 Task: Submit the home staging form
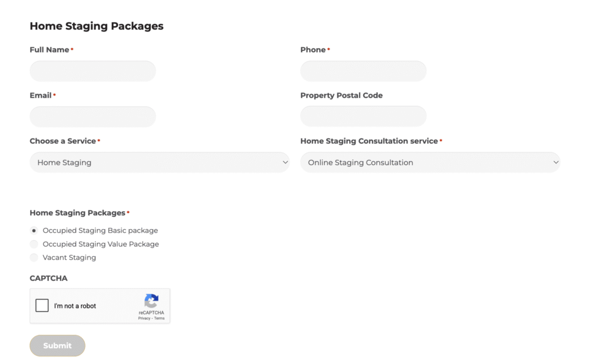pyautogui.click(x=58, y=345)
